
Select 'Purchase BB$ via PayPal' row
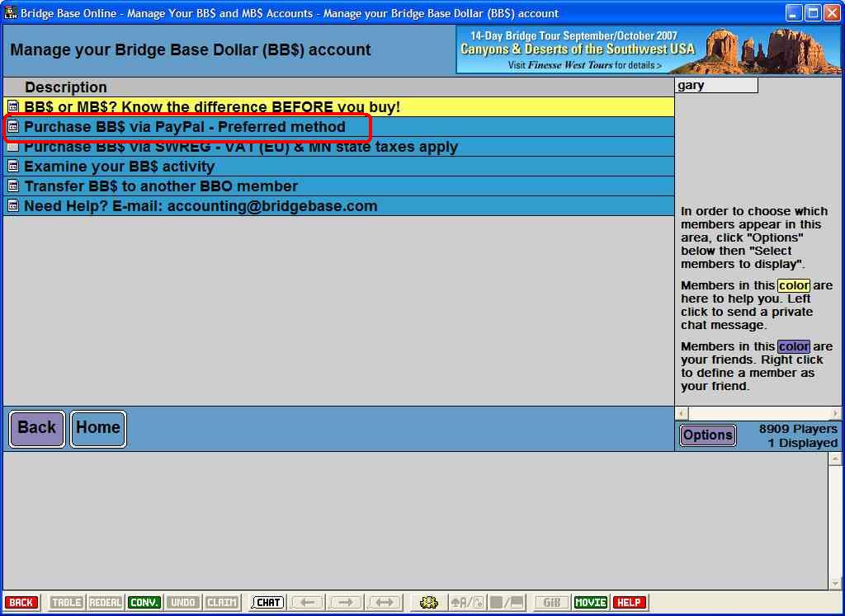[339, 126]
